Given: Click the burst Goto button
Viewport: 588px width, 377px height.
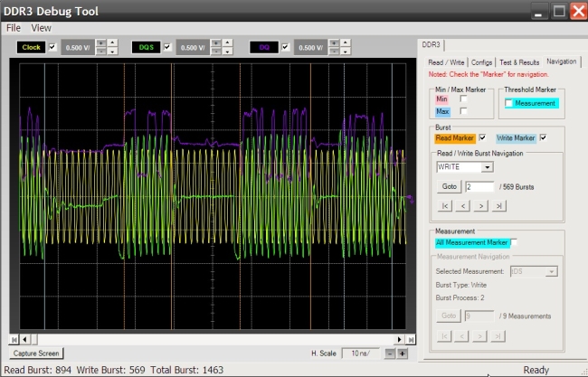Looking at the screenshot, I should point(450,186).
